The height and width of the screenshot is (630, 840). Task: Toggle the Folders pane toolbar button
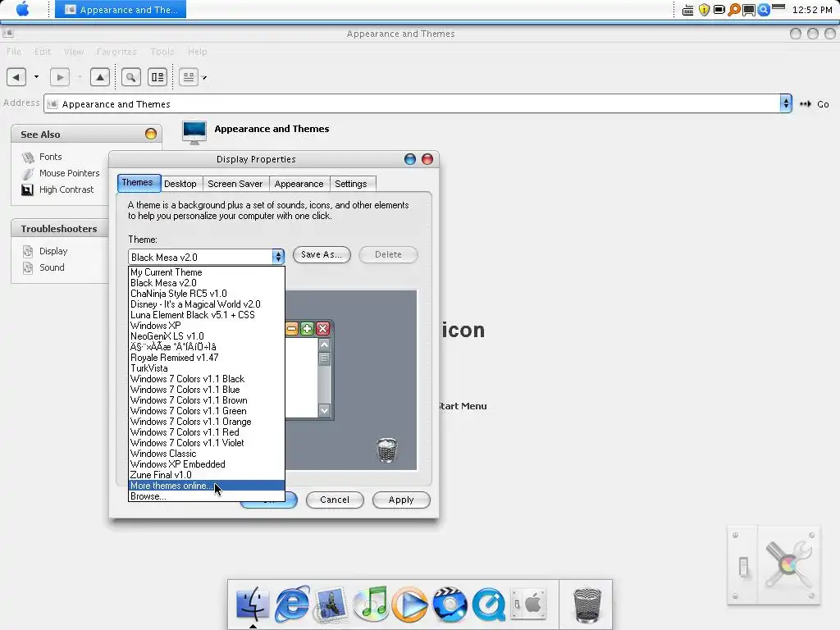pyautogui.click(x=157, y=77)
